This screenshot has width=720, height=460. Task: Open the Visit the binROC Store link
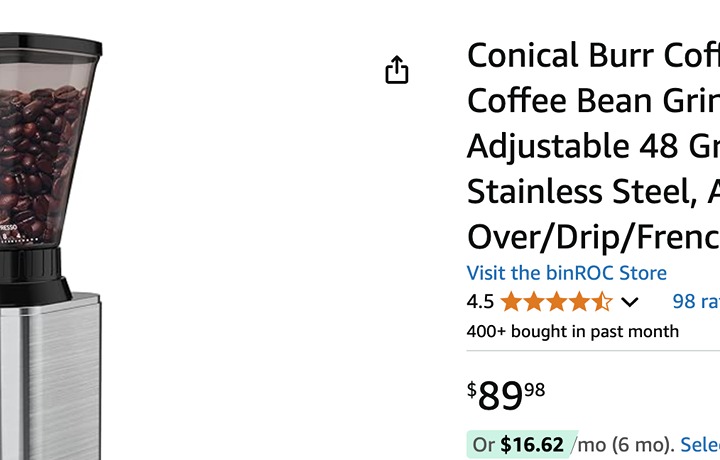pyautogui.click(x=567, y=273)
